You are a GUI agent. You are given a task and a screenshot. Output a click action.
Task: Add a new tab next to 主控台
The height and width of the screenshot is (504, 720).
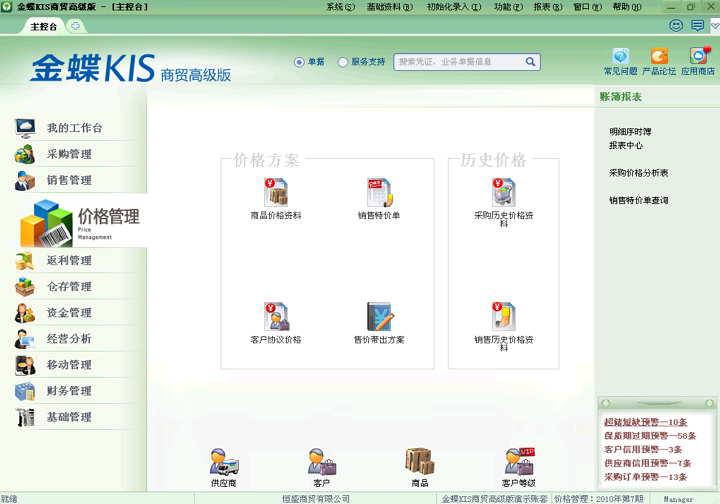click(75, 26)
